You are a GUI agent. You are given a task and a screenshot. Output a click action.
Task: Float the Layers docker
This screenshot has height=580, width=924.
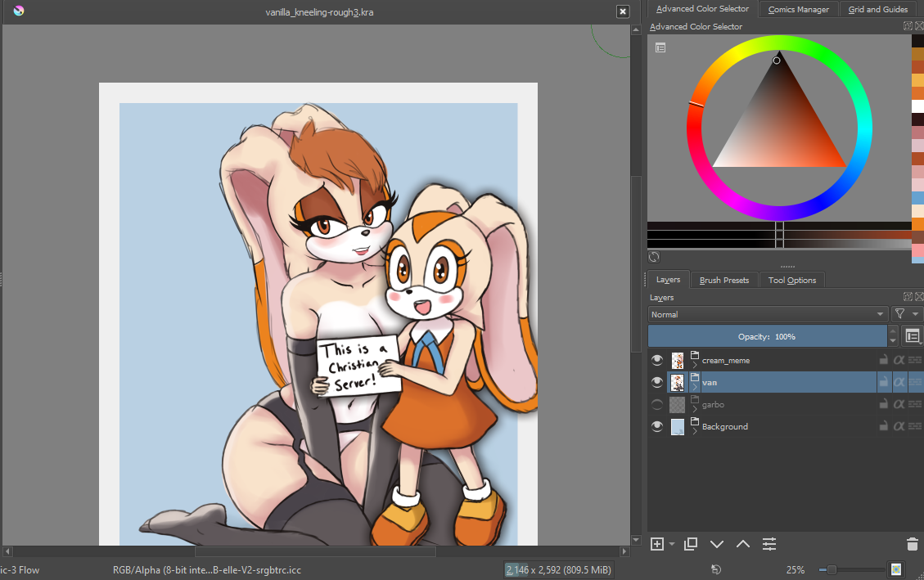tap(908, 297)
